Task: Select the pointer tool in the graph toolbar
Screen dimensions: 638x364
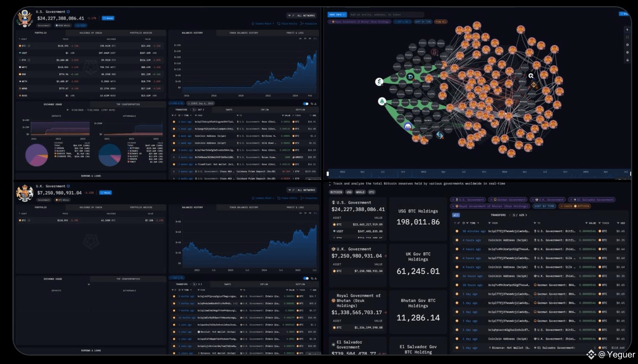Action: [x=627, y=30]
